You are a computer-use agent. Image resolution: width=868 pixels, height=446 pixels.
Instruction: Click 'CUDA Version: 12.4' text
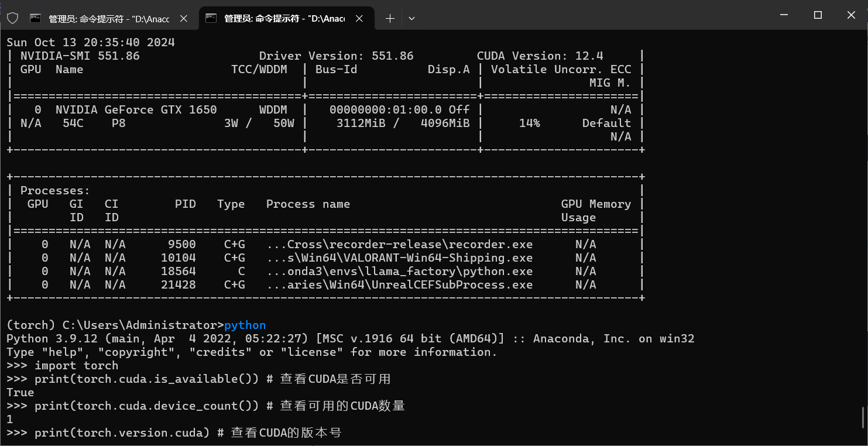coord(540,56)
